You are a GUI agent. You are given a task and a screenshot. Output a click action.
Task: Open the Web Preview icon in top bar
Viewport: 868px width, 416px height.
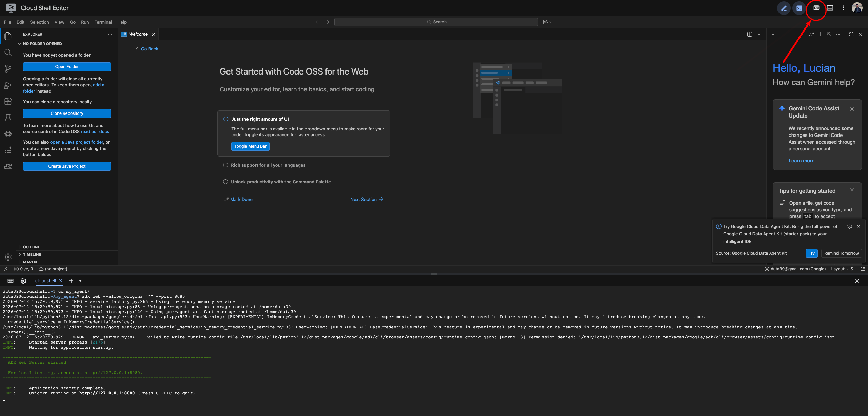[816, 8]
